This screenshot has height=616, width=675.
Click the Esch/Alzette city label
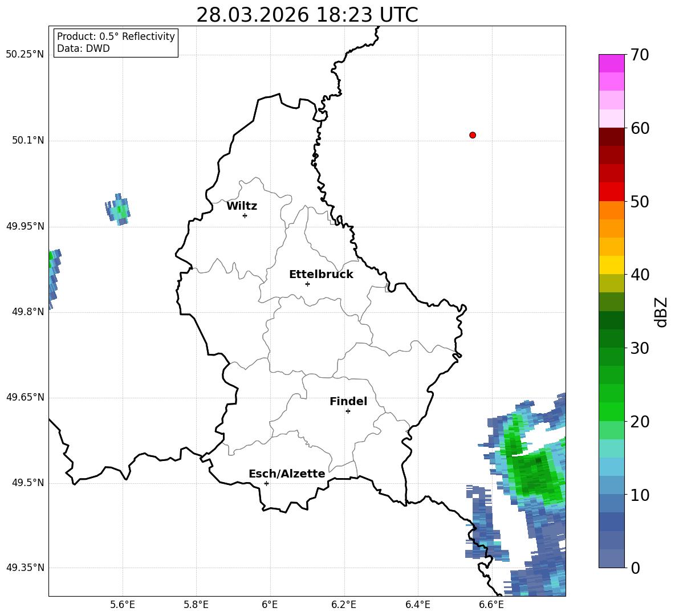(287, 474)
